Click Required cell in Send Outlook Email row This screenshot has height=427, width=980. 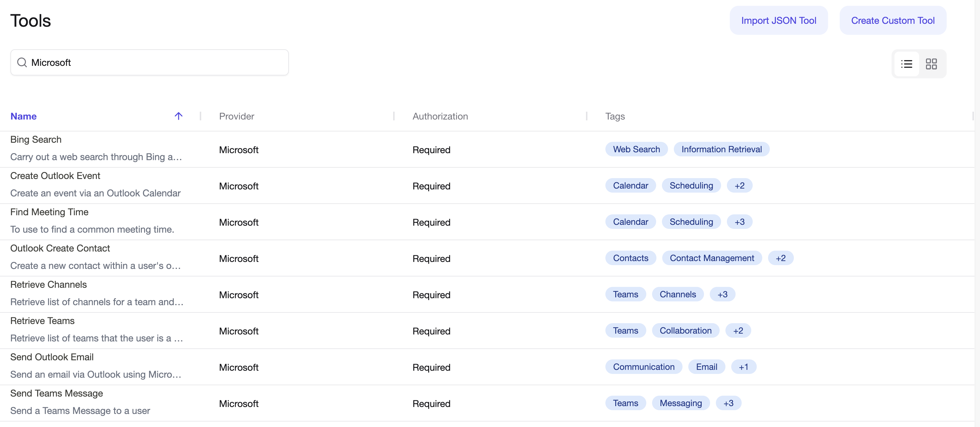coord(431,367)
